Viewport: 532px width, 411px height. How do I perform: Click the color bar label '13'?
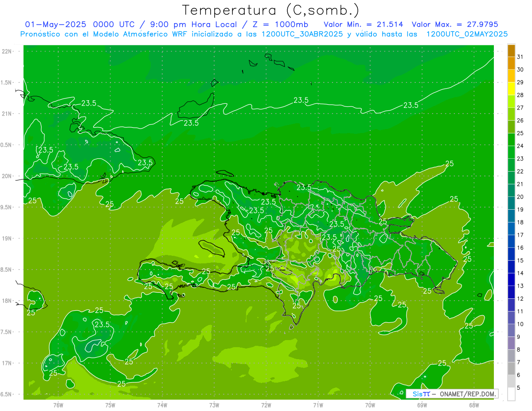[520, 286]
